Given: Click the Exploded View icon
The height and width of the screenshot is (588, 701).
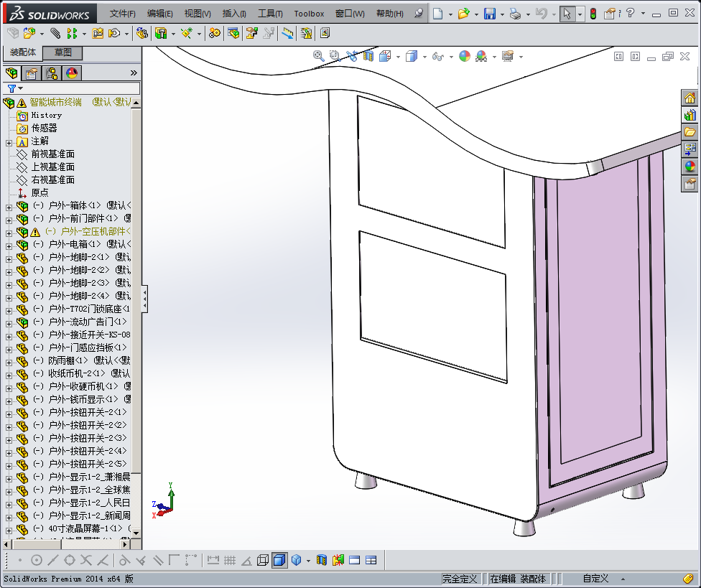Looking at the screenshot, I should (x=251, y=33).
